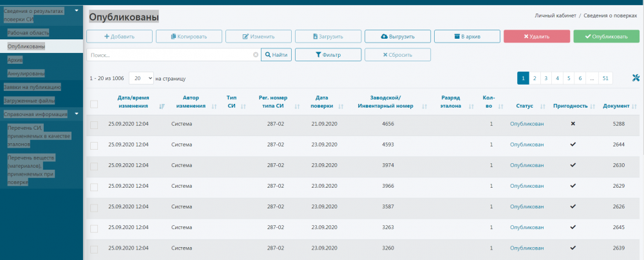Check the row with serial number 4656
This screenshot has height=260, width=644.
(94, 125)
